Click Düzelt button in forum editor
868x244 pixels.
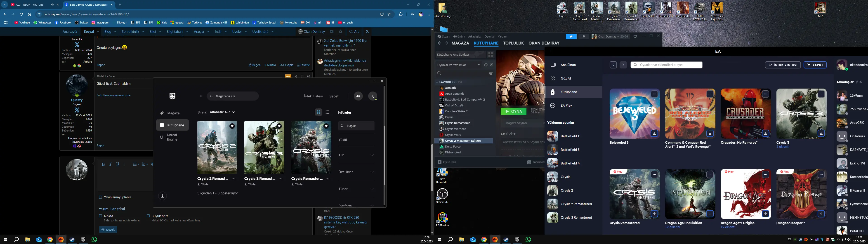(108, 230)
